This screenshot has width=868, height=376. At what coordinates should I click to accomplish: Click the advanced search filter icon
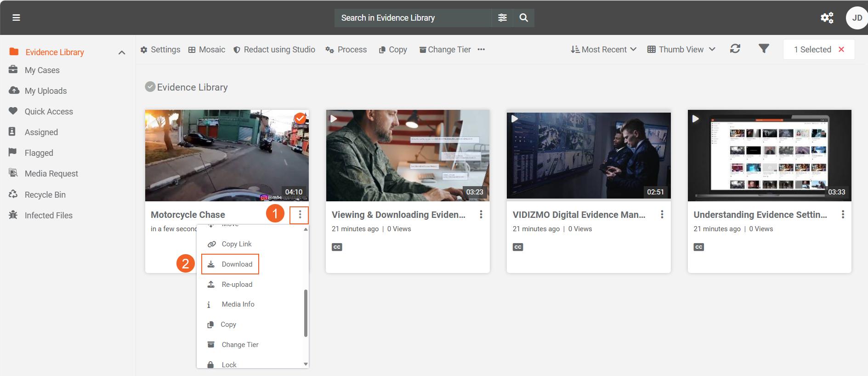[502, 17]
